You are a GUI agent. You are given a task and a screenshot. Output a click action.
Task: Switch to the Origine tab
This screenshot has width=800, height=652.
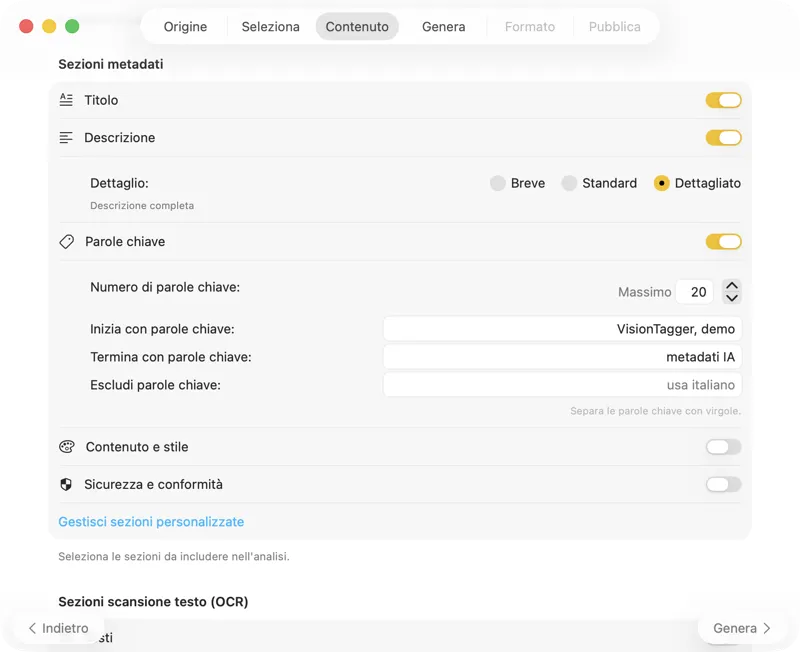click(x=185, y=27)
